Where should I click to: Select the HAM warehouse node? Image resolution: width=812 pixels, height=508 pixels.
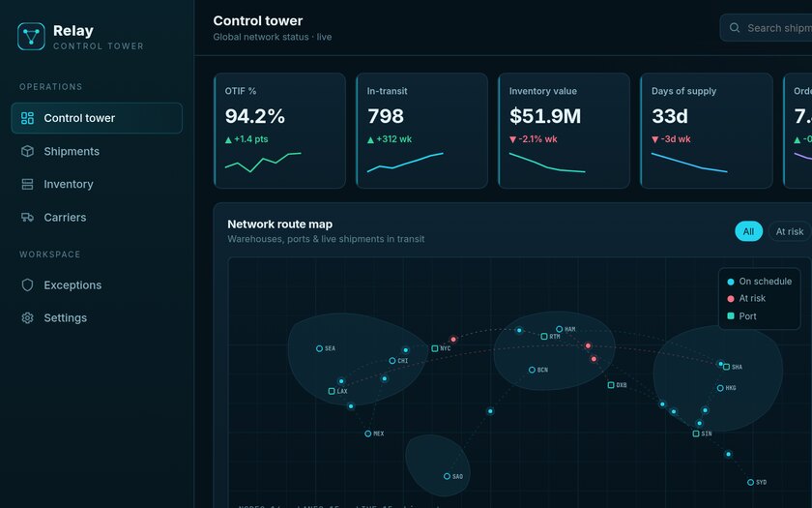click(x=560, y=329)
